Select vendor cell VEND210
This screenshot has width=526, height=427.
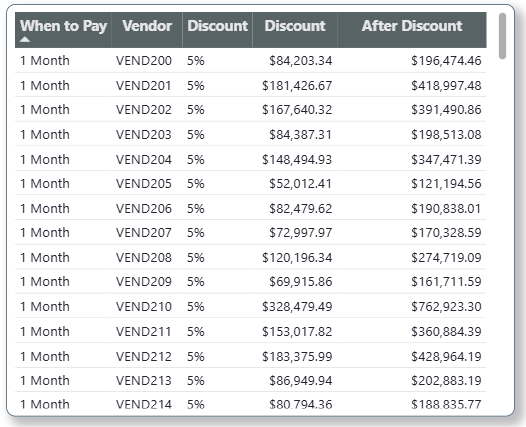[x=144, y=306]
